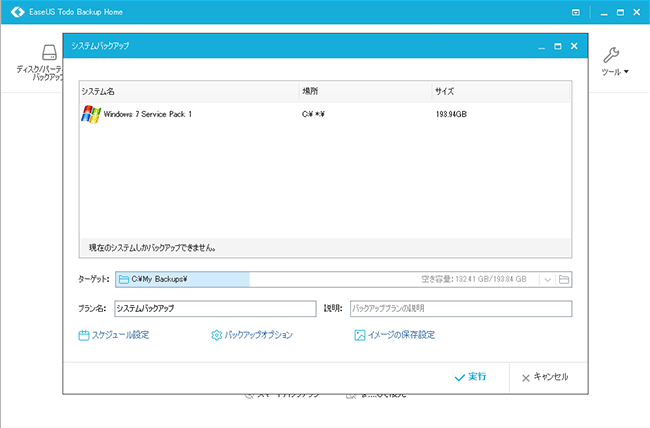Close the システムバックアップ dialog
The width and height of the screenshot is (650, 428).
[x=574, y=46]
